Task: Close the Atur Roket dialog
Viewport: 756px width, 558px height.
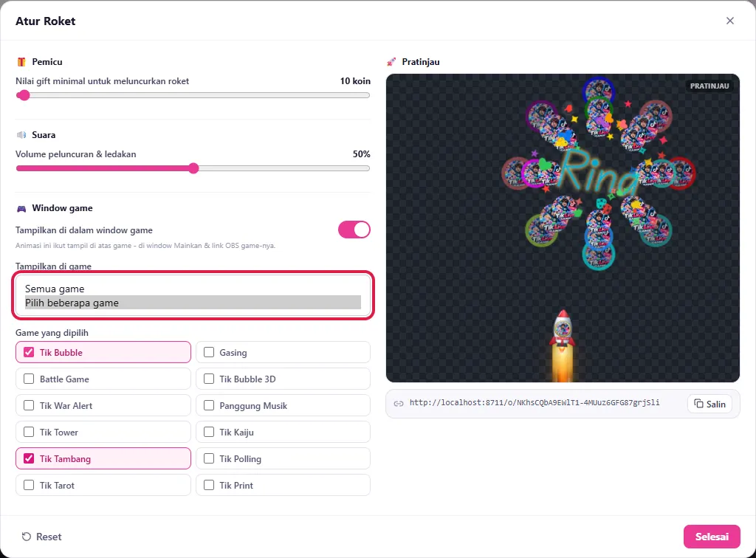Action: click(730, 21)
